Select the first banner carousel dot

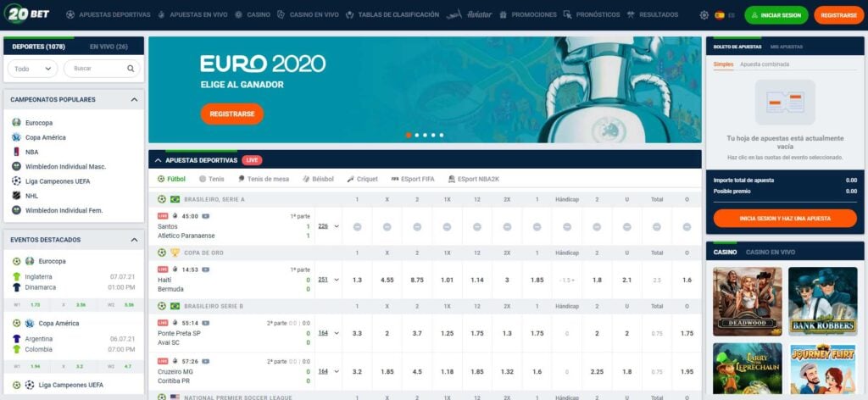point(409,135)
